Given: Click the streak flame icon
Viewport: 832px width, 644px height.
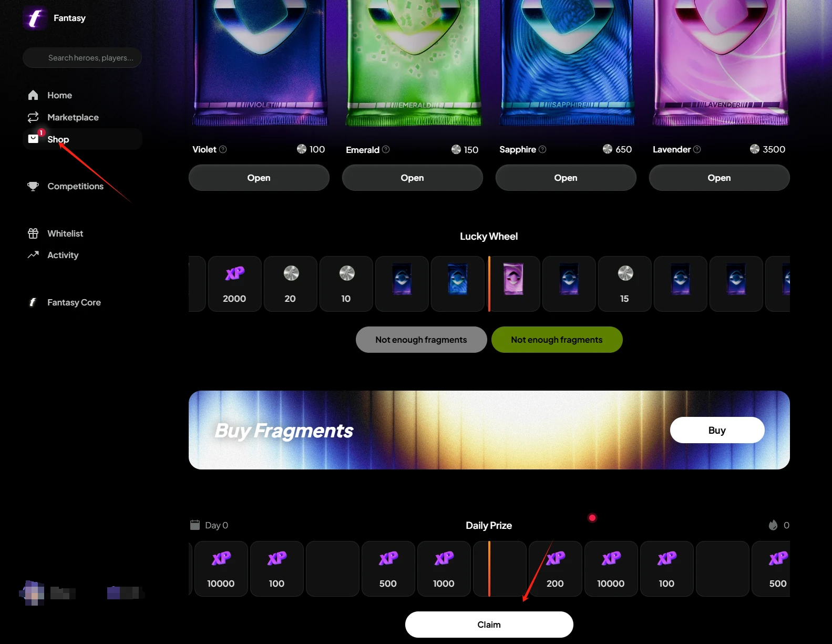Looking at the screenshot, I should pyautogui.click(x=773, y=525).
